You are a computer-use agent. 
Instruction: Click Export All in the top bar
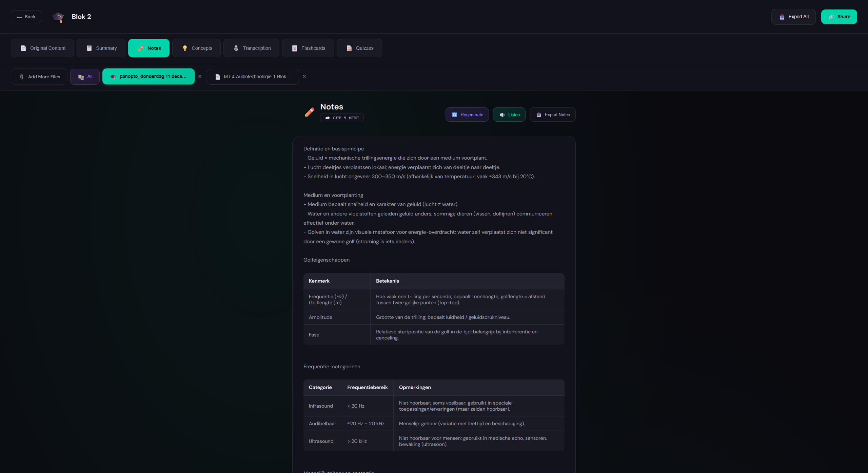tap(793, 17)
